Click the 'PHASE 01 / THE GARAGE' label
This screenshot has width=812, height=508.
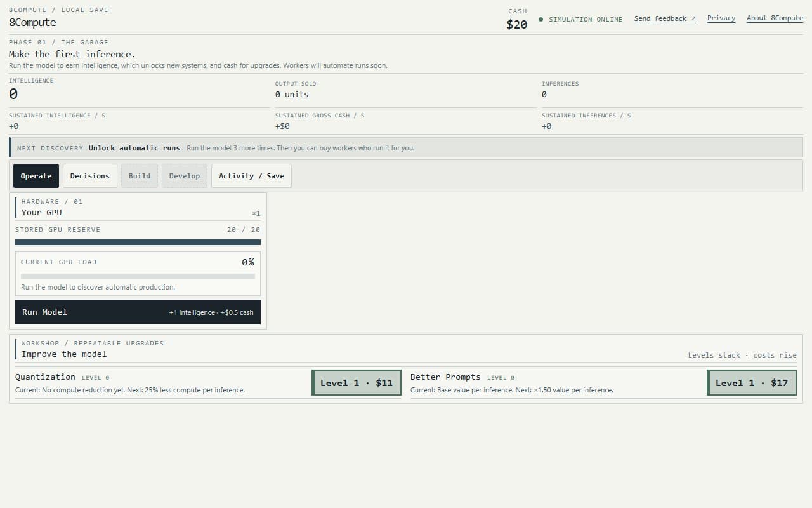[58, 42]
